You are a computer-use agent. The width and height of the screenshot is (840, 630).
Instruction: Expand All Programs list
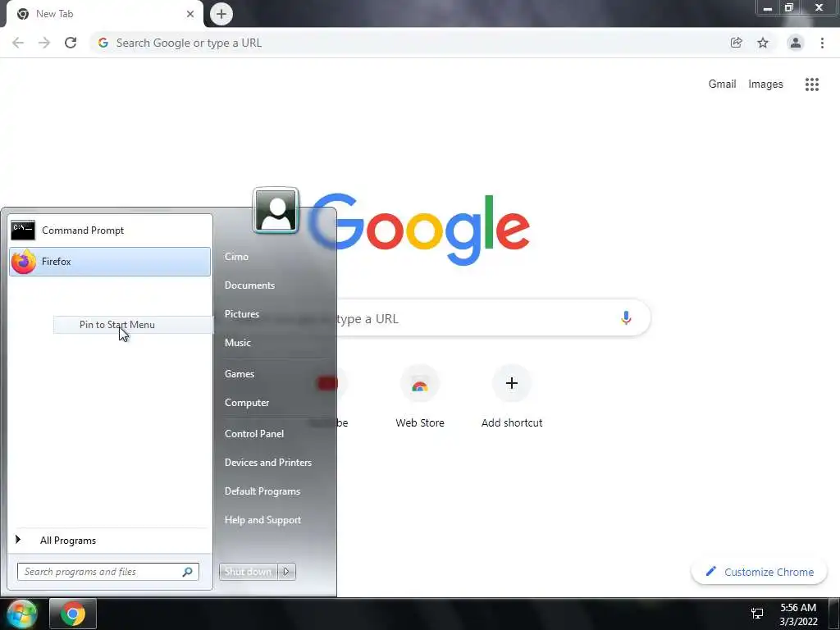coord(110,541)
